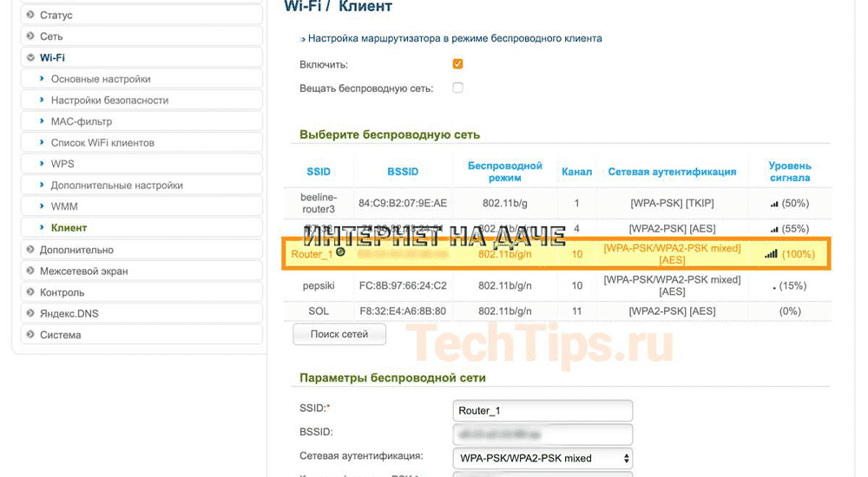Select the pepsiki network row

557,285
